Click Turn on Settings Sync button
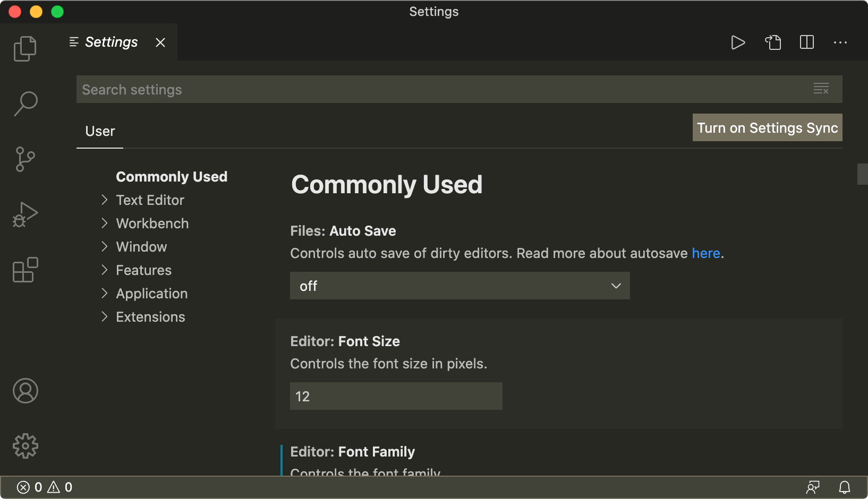Image resolution: width=868 pixels, height=499 pixels. 767,128
